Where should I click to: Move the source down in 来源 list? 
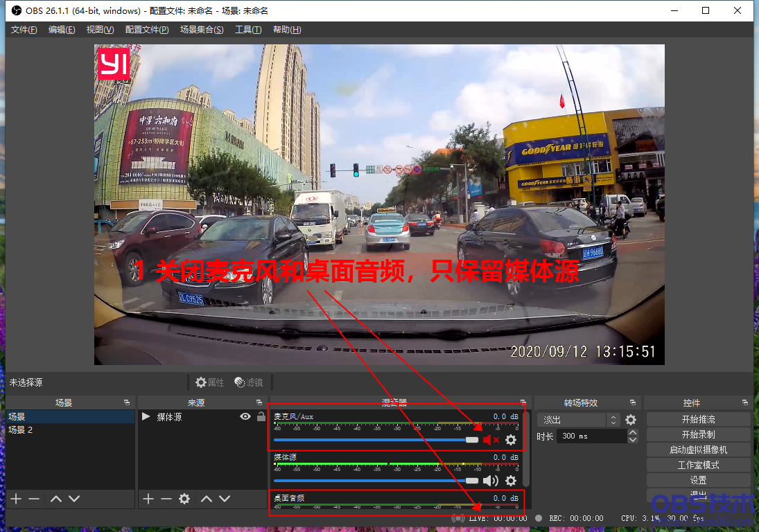225,499
